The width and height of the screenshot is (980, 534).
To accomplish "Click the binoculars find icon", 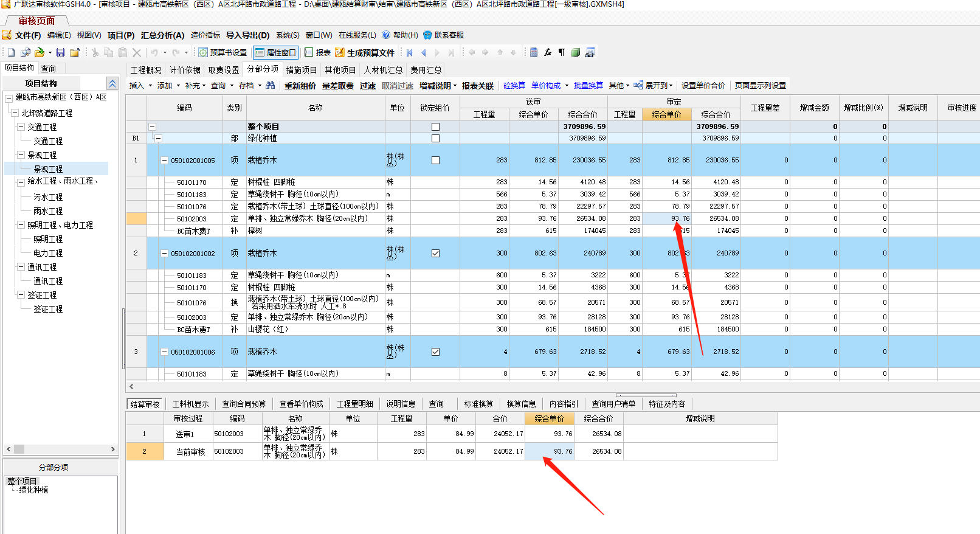I will (271, 85).
